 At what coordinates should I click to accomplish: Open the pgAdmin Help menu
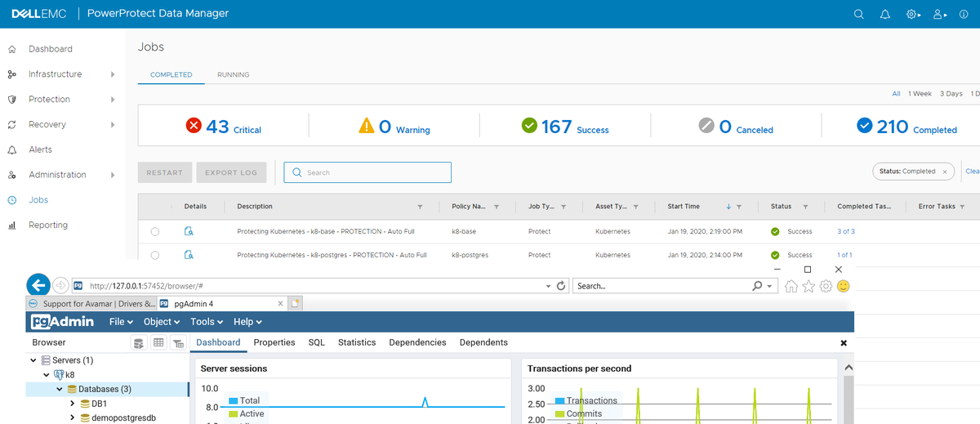[247, 322]
